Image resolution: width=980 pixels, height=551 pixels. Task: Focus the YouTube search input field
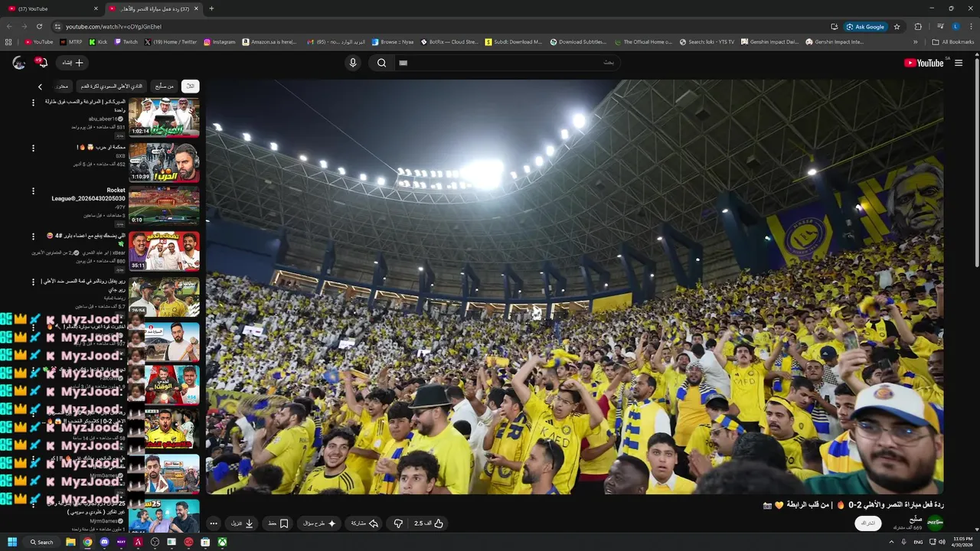pyautogui.click(x=508, y=63)
